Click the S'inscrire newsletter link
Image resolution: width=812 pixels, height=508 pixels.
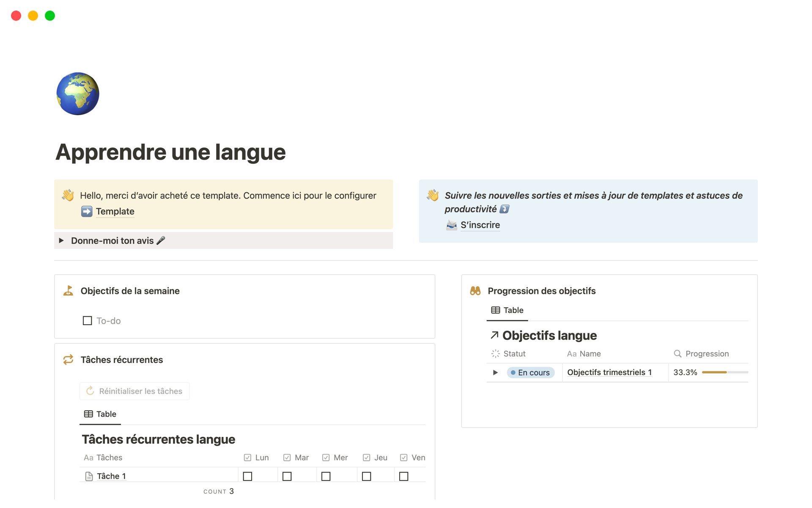click(479, 224)
